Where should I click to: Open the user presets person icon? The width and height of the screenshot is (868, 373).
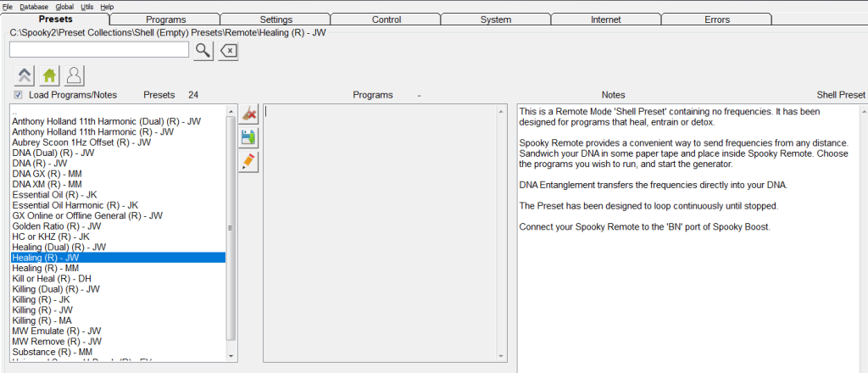[x=75, y=75]
